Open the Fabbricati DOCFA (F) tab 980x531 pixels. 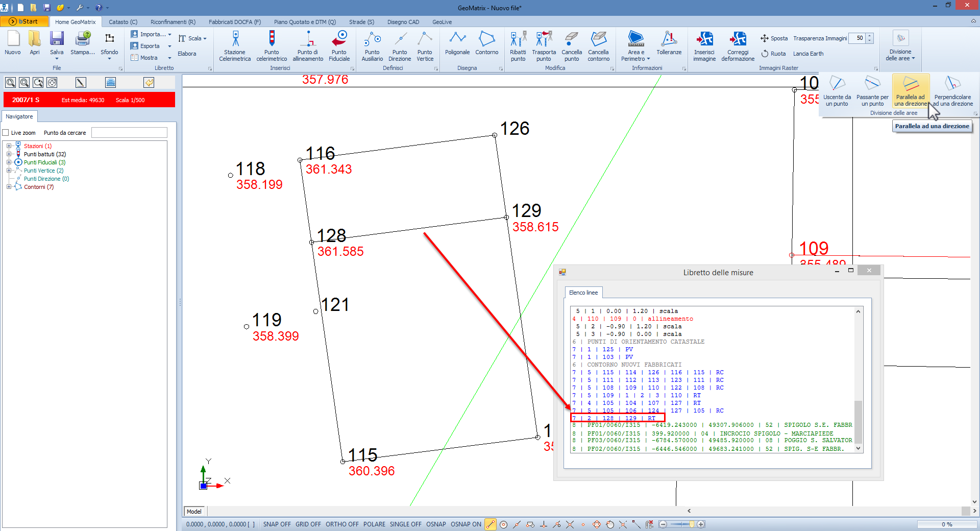pyautogui.click(x=235, y=22)
